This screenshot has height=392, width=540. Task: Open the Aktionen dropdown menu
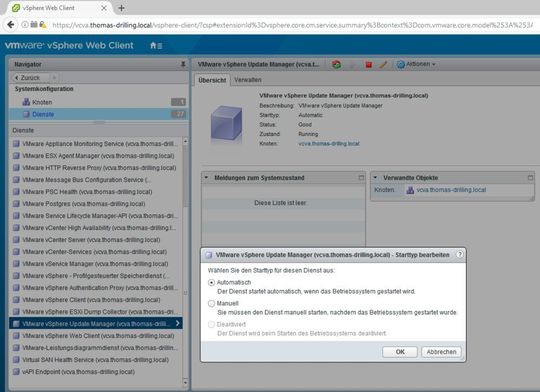click(x=416, y=64)
